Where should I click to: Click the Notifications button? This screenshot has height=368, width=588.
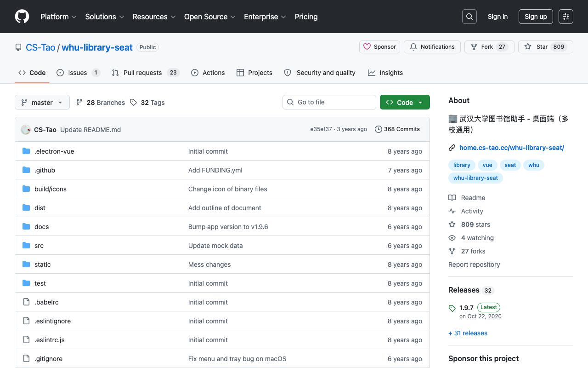point(432,47)
